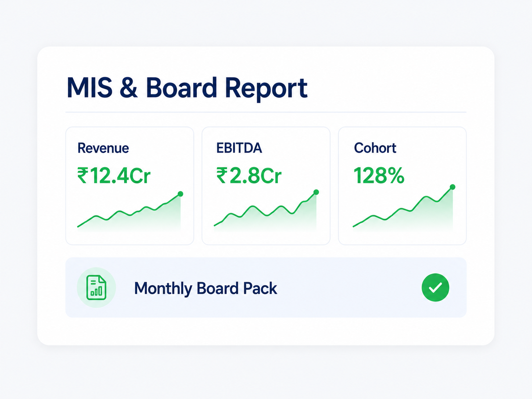The image size is (532, 399).
Task: Click the EBITDA chart endpoint dot
Action: tap(316, 192)
